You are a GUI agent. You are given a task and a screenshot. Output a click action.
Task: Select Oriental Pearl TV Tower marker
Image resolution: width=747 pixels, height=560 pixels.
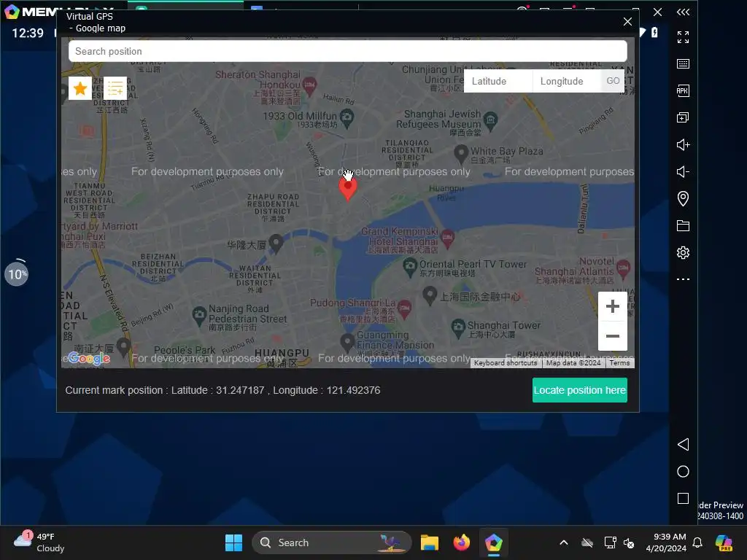[410, 267]
